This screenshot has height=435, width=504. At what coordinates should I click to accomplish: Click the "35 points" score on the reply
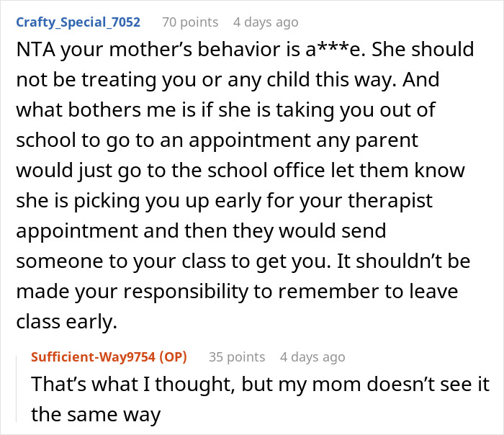(x=237, y=357)
